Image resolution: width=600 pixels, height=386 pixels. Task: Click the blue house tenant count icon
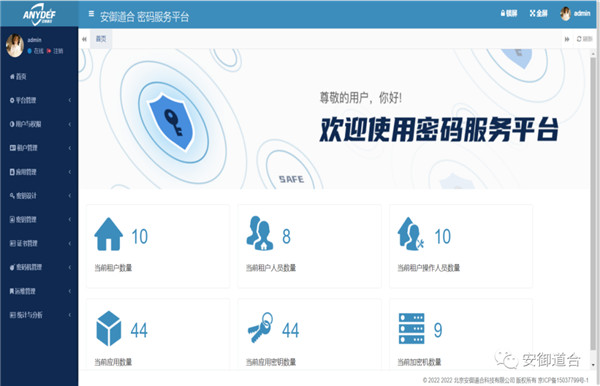pyautogui.click(x=109, y=234)
